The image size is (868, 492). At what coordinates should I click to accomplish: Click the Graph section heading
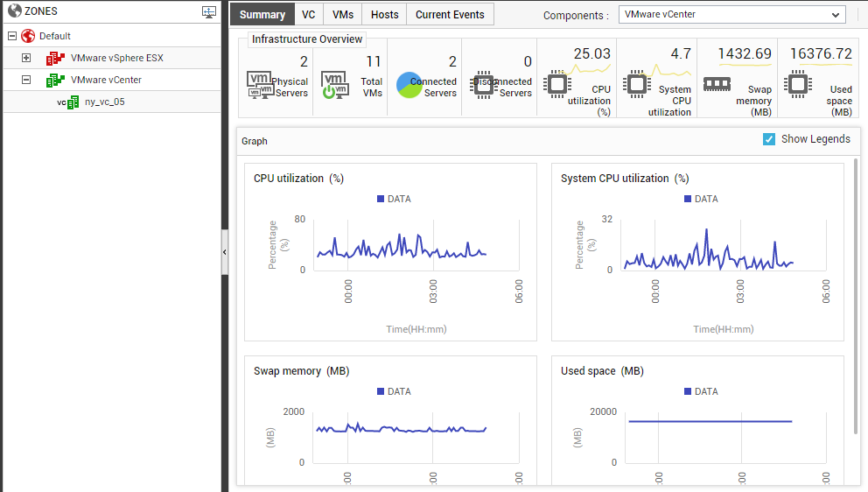[x=254, y=141]
